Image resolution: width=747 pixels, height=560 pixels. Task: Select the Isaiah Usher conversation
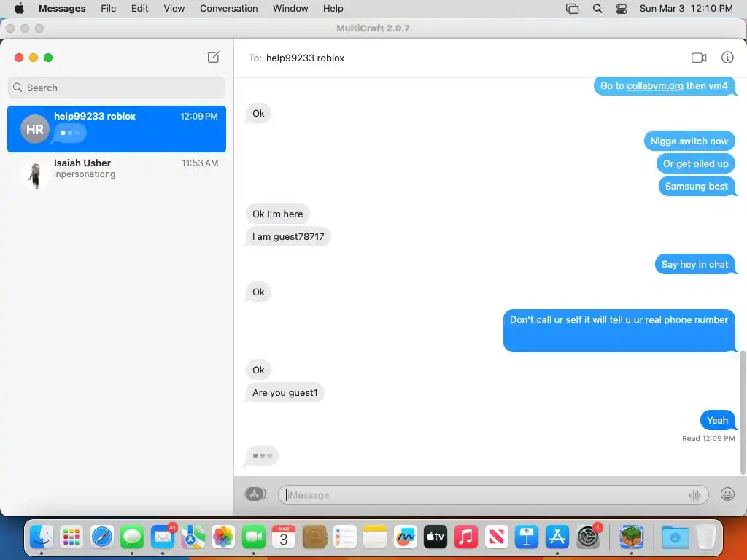(x=116, y=174)
